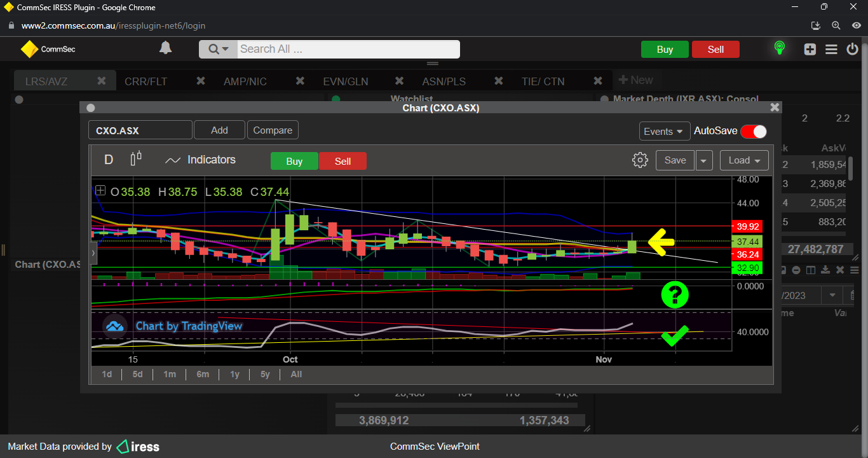Set chart range to 6m
868x458 pixels.
203,374
